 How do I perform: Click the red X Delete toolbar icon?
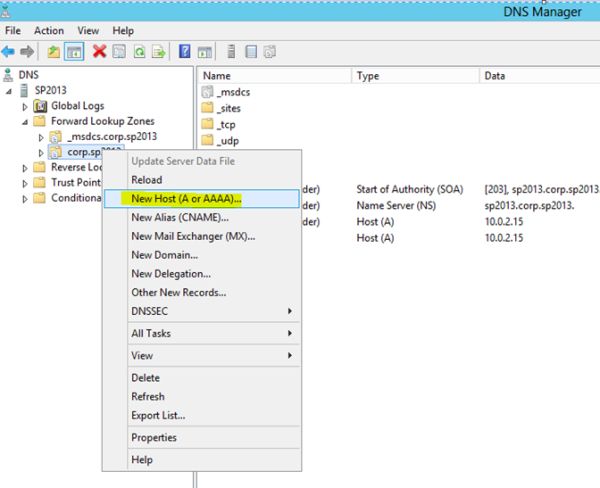point(99,51)
